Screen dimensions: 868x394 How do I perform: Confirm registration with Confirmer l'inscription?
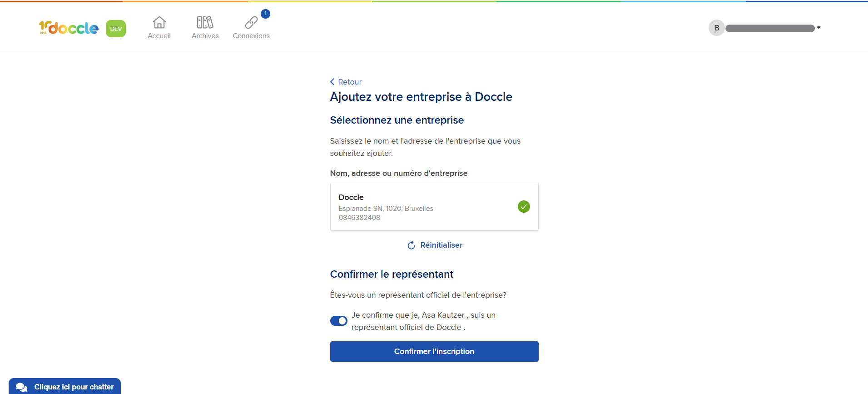click(434, 351)
